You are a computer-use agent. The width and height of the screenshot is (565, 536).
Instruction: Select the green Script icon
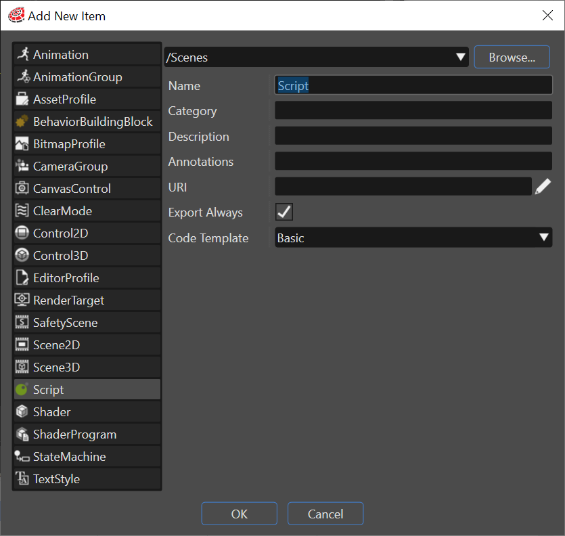pos(22,389)
